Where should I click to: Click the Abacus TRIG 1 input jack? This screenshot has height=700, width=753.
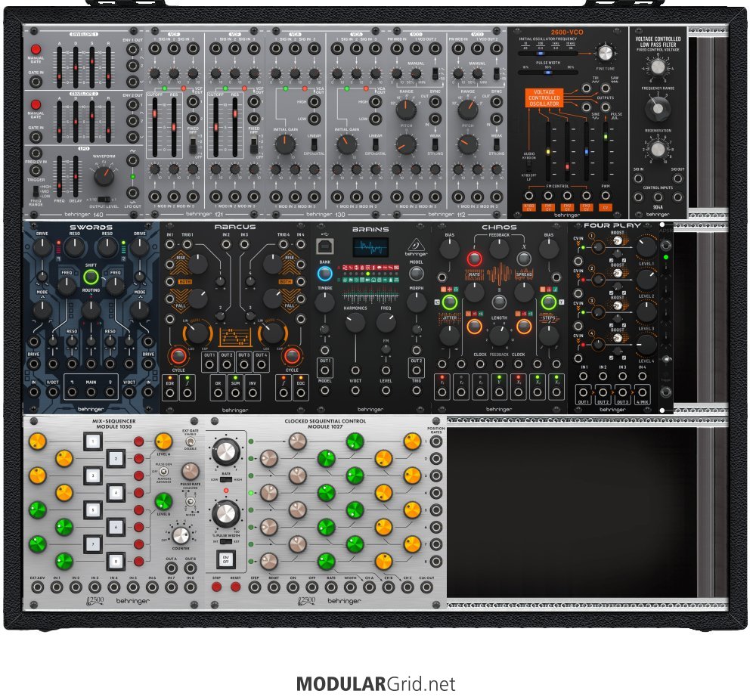point(187,244)
